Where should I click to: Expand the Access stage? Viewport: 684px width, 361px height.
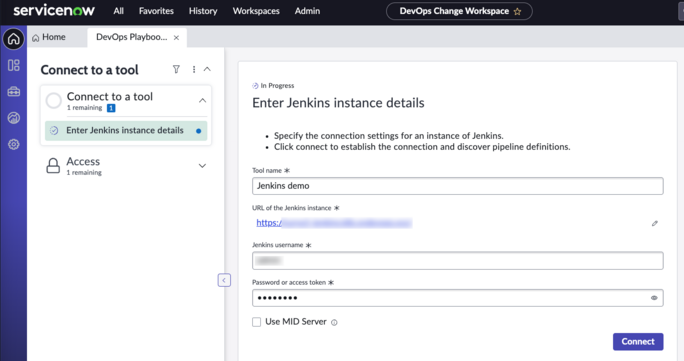coord(202,166)
